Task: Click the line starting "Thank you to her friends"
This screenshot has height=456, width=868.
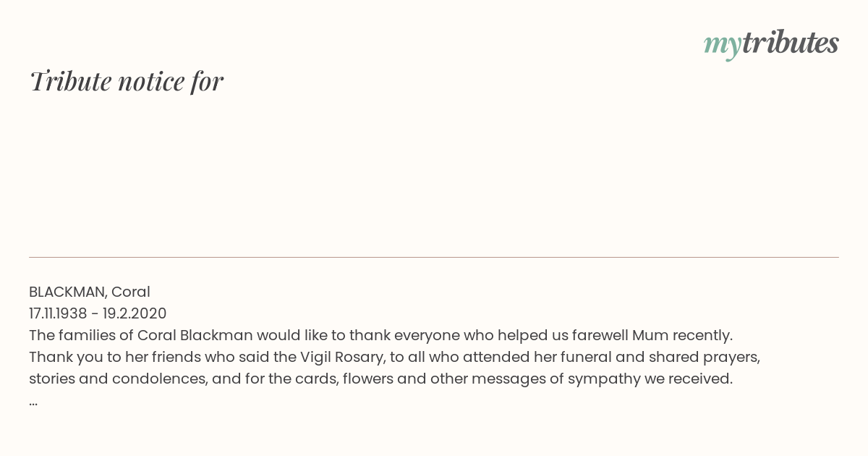Action: (x=394, y=357)
